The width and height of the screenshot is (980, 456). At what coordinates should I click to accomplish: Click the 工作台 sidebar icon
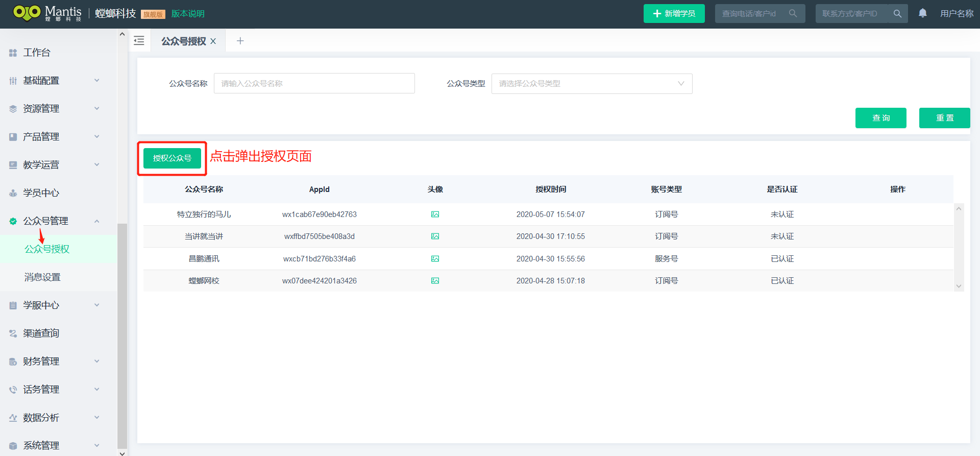pyautogui.click(x=13, y=53)
